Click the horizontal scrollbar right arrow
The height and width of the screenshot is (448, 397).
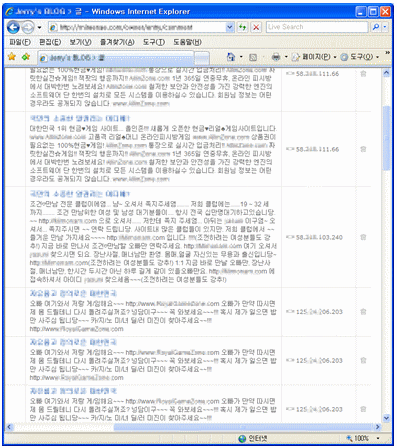pyautogui.click(x=378, y=427)
